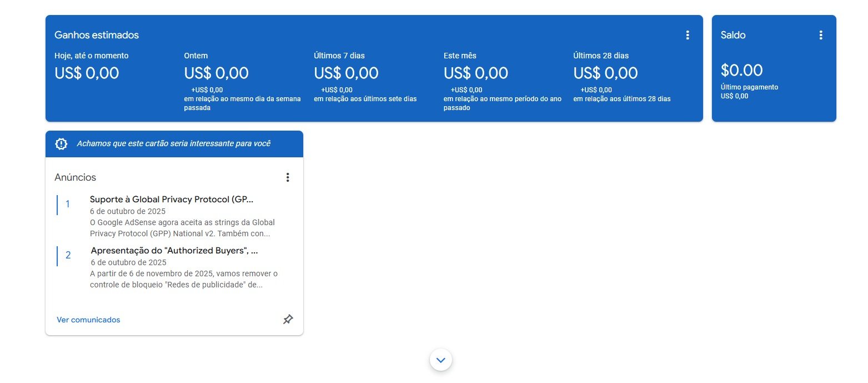Open the "Authorized Buyers" presentation announcement
Screen dimensions: 868x383
pyautogui.click(x=174, y=251)
